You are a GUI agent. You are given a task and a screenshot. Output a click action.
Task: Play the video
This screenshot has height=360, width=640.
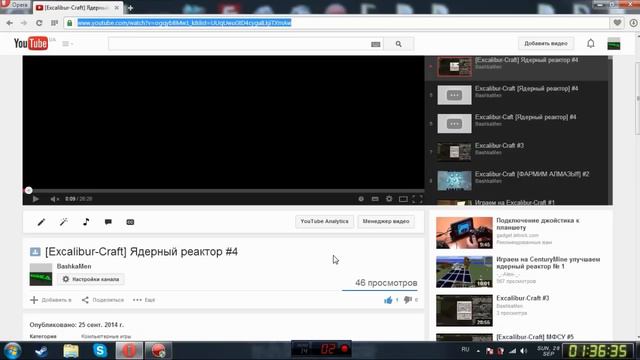36,199
